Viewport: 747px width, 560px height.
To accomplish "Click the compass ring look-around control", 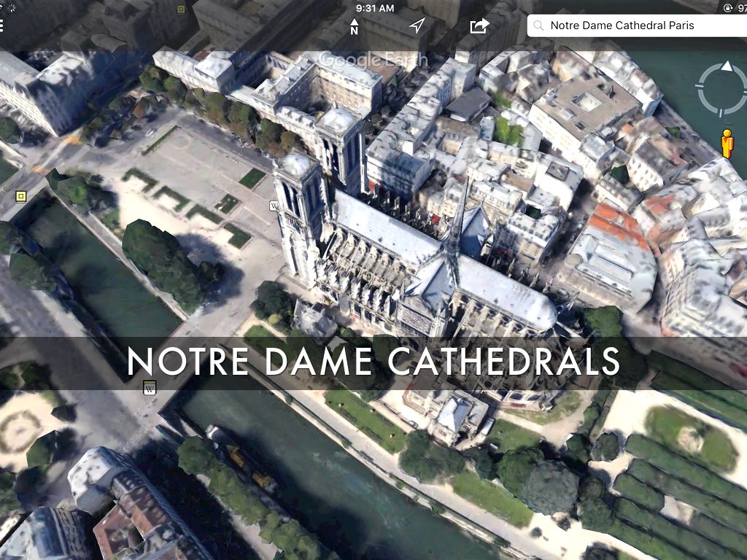I will [x=721, y=89].
